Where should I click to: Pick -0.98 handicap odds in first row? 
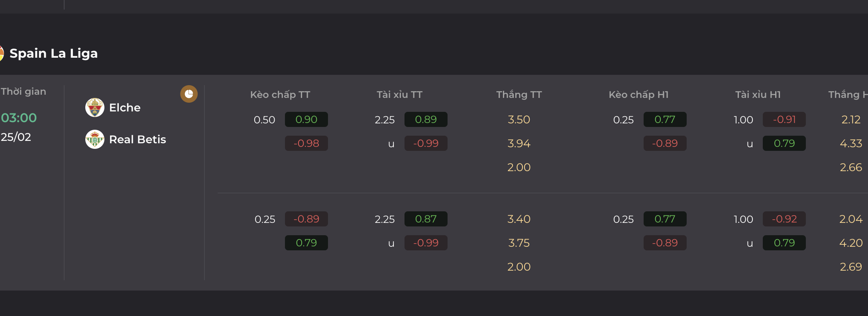pos(306,143)
